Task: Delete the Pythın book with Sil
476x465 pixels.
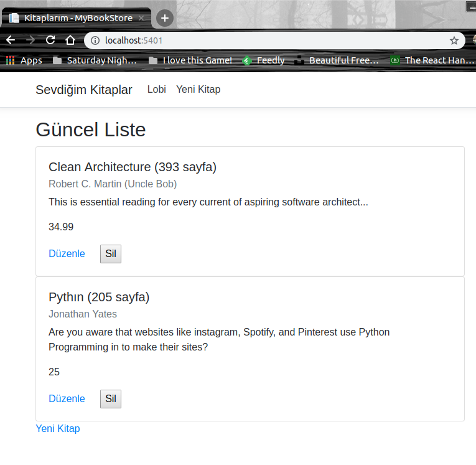Action: tap(111, 399)
